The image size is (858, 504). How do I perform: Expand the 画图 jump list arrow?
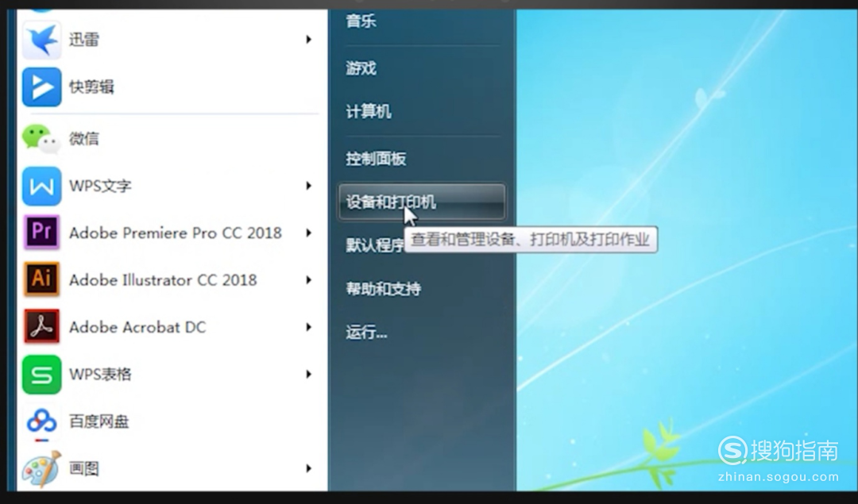coord(308,468)
